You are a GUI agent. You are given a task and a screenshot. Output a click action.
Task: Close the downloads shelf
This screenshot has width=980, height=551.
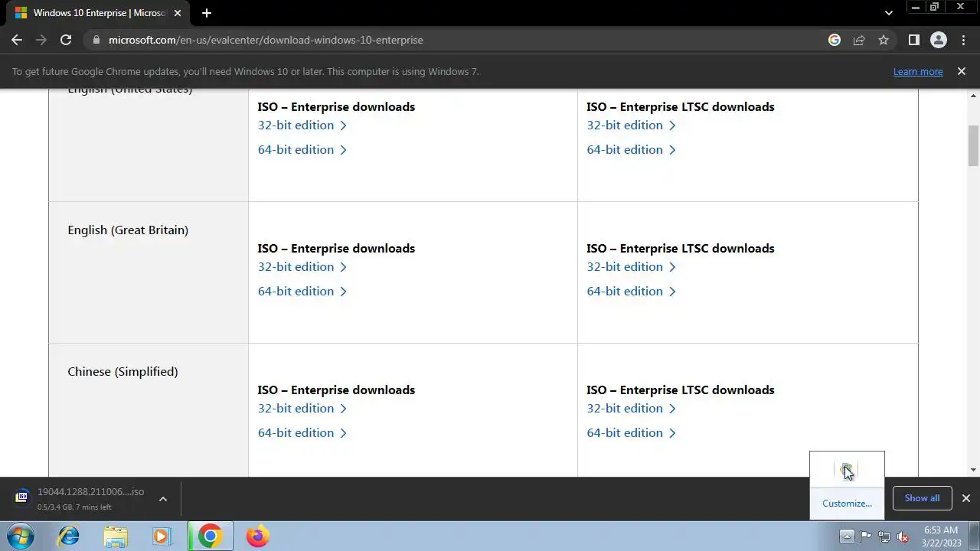pyautogui.click(x=965, y=498)
